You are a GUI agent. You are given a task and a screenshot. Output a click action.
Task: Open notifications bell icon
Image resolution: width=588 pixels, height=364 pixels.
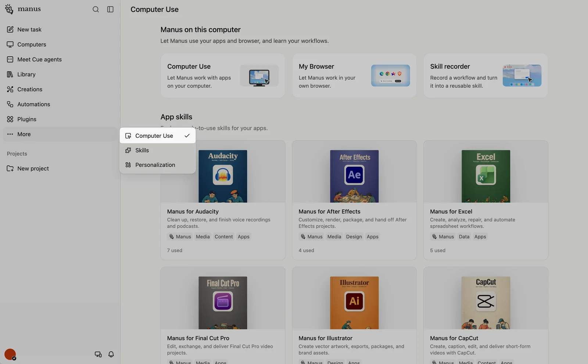pos(111,354)
